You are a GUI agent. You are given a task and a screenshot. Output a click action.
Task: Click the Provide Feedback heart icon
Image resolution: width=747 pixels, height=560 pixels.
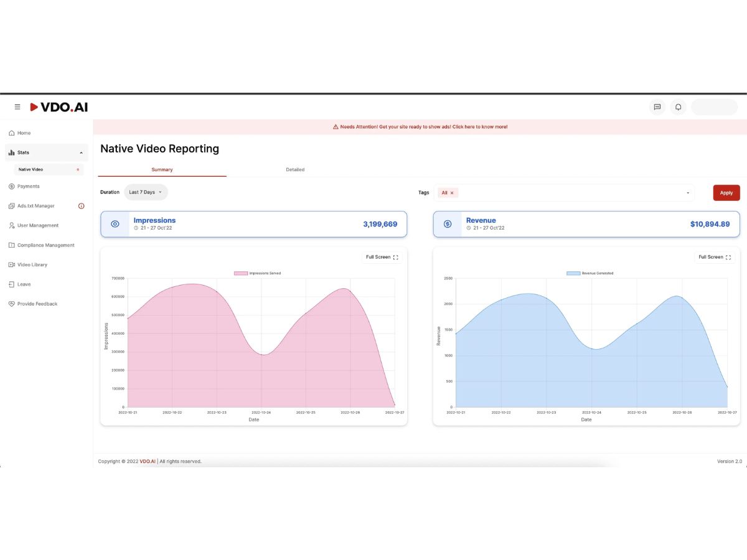pyautogui.click(x=11, y=304)
